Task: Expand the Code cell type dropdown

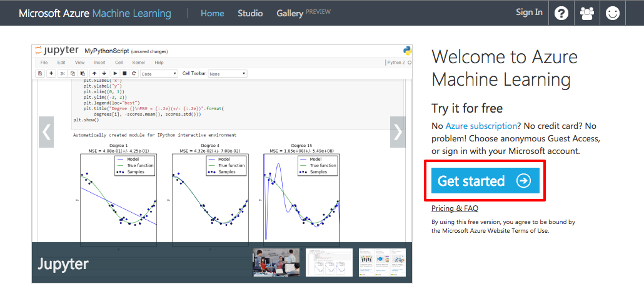Action: (159, 73)
